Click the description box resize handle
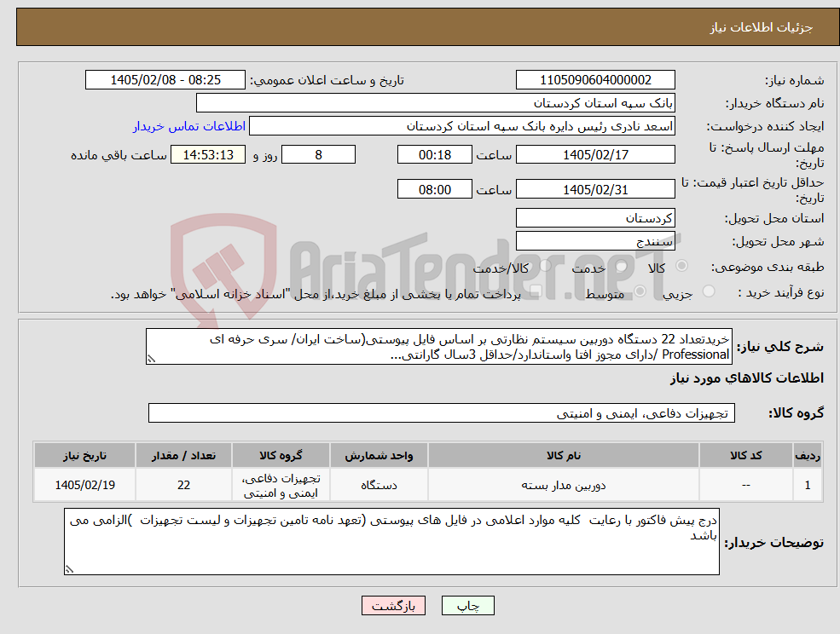The height and width of the screenshot is (634, 840). point(151,360)
